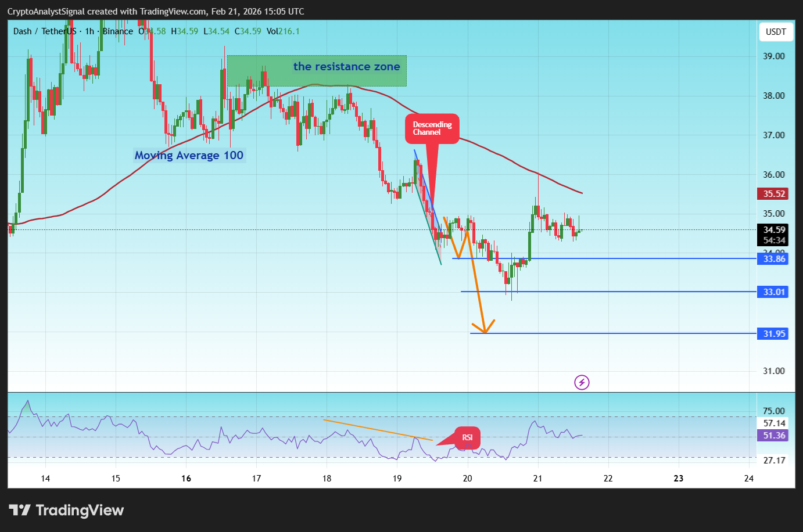803x532 pixels.
Task: Click the H34.59 high value
Action: tap(184, 31)
